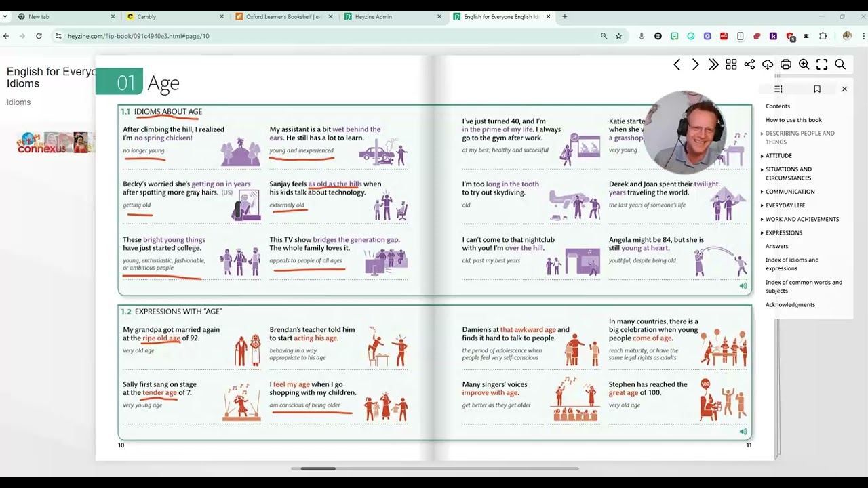Viewport: 868px width, 488px height.
Task: Open the flipbook search tool
Action: tap(840, 64)
